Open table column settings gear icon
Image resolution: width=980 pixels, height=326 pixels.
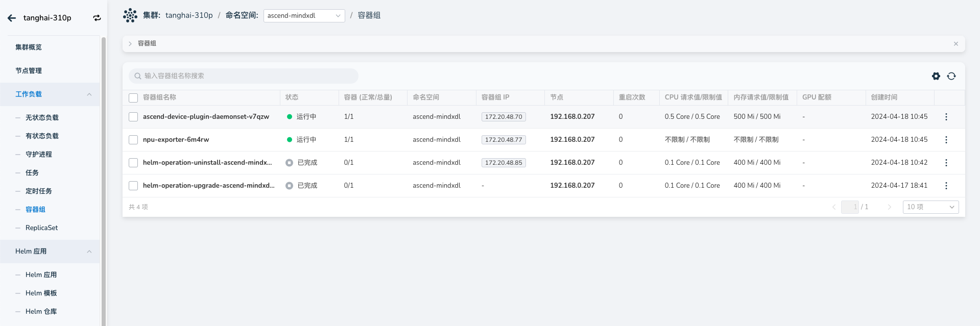point(936,76)
